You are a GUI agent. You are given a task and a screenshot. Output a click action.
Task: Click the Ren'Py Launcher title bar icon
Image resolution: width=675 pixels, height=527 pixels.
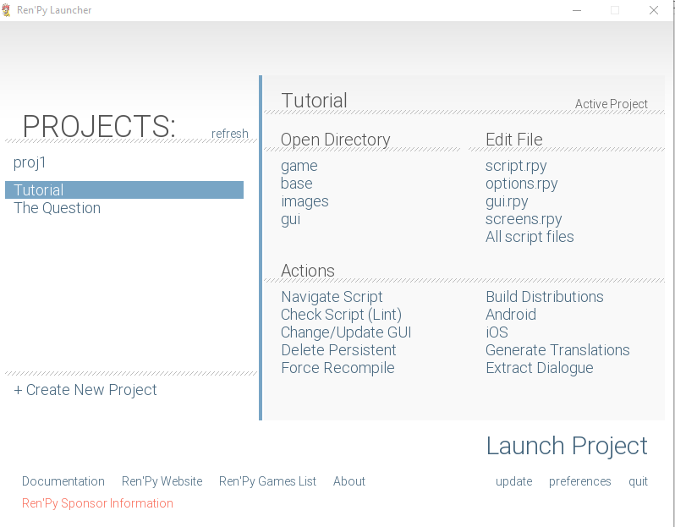coord(7,10)
